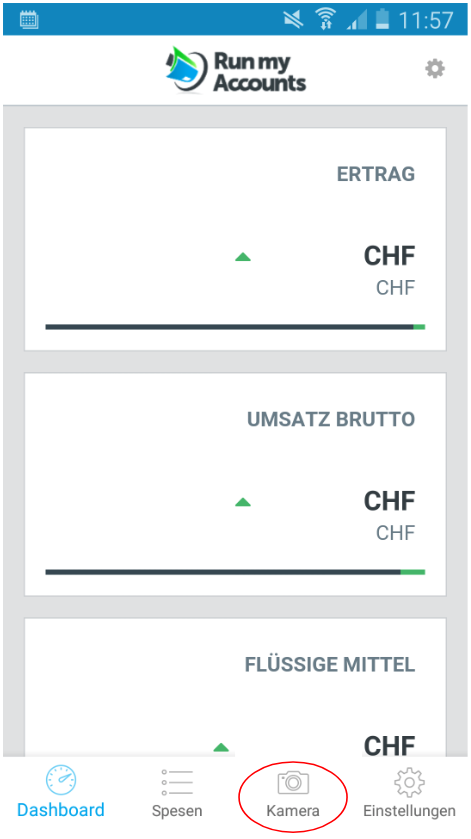471x839 pixels.
Task: Tap the Spesen list icon
Action: [177, 782]
